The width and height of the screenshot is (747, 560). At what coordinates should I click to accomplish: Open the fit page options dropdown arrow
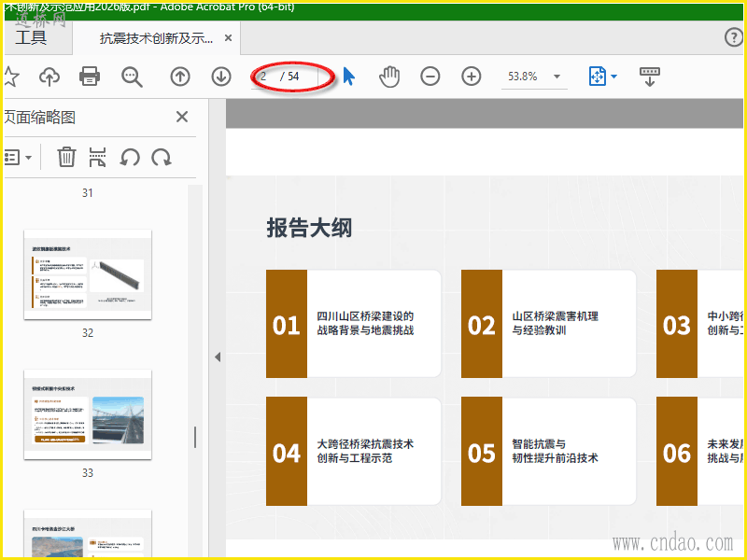(614, 77)
